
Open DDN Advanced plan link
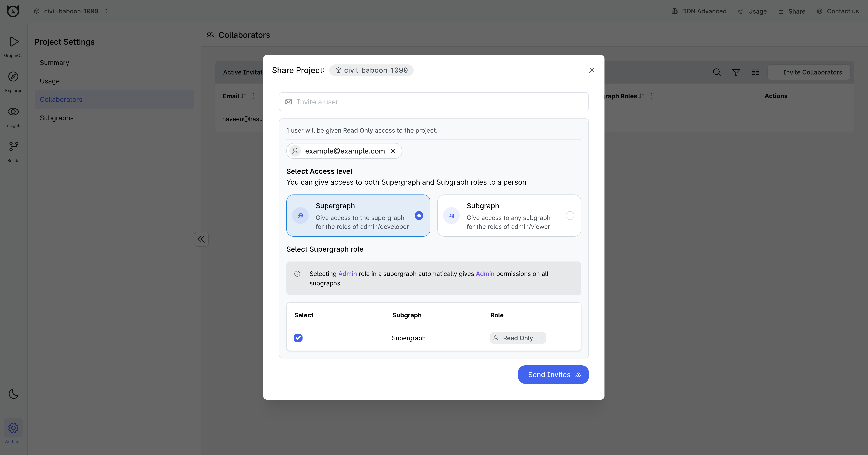tap(699, 11)
